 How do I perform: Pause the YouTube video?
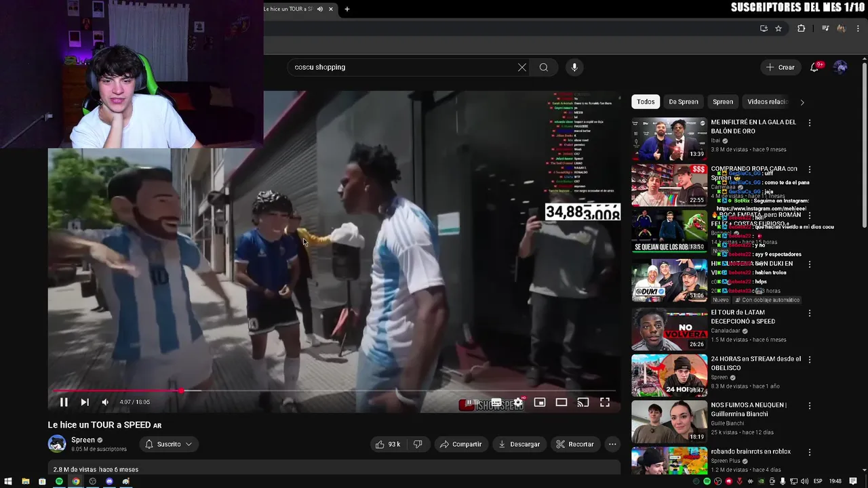pyautogui.click(x=64, y=402)
